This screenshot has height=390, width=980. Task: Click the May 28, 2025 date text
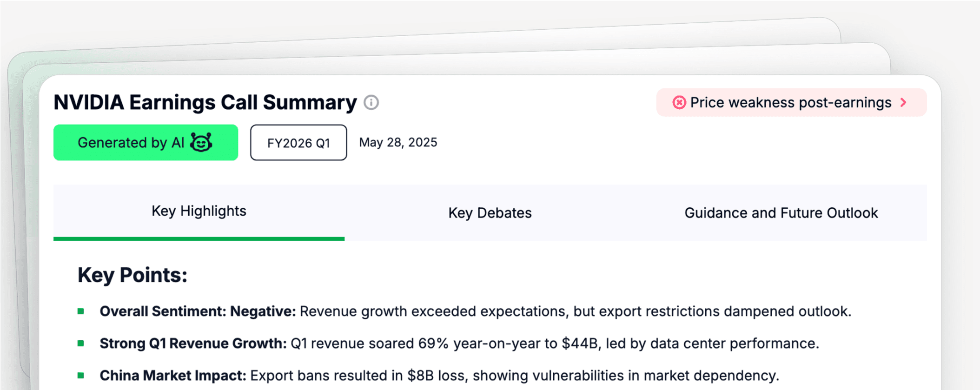pyautogui.click(x=398, y=142)
